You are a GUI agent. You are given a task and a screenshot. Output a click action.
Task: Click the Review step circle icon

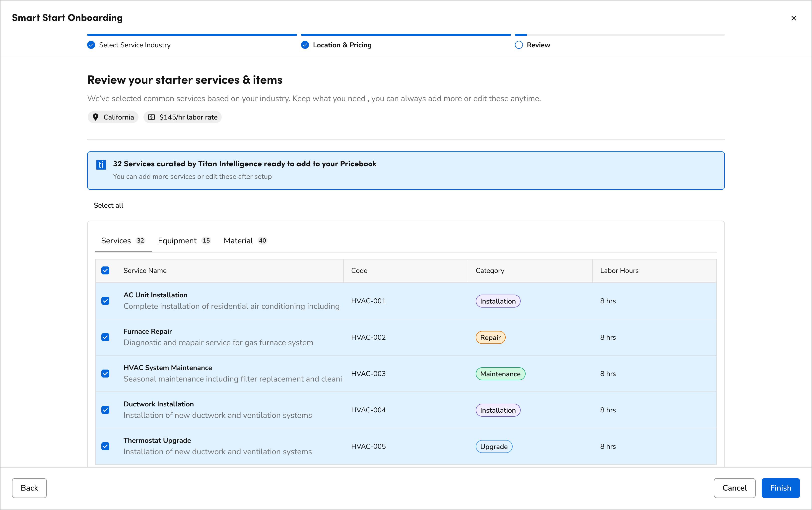point(519,45)
